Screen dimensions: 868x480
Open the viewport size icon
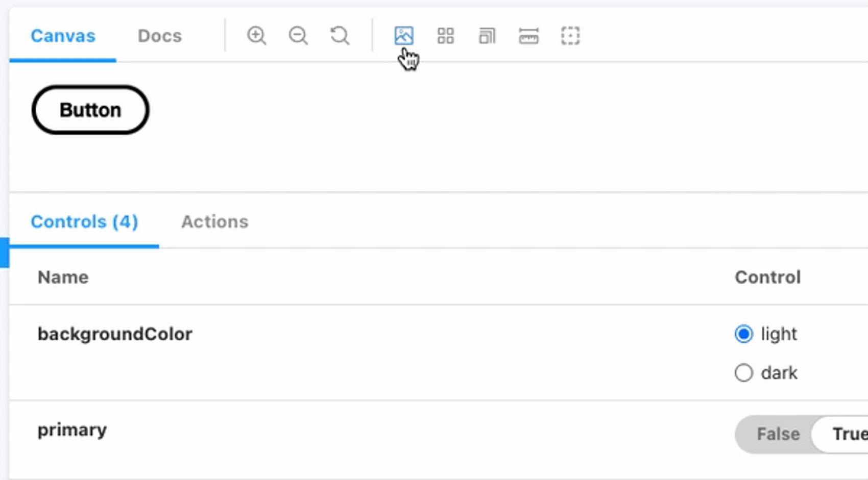point(487,36)
